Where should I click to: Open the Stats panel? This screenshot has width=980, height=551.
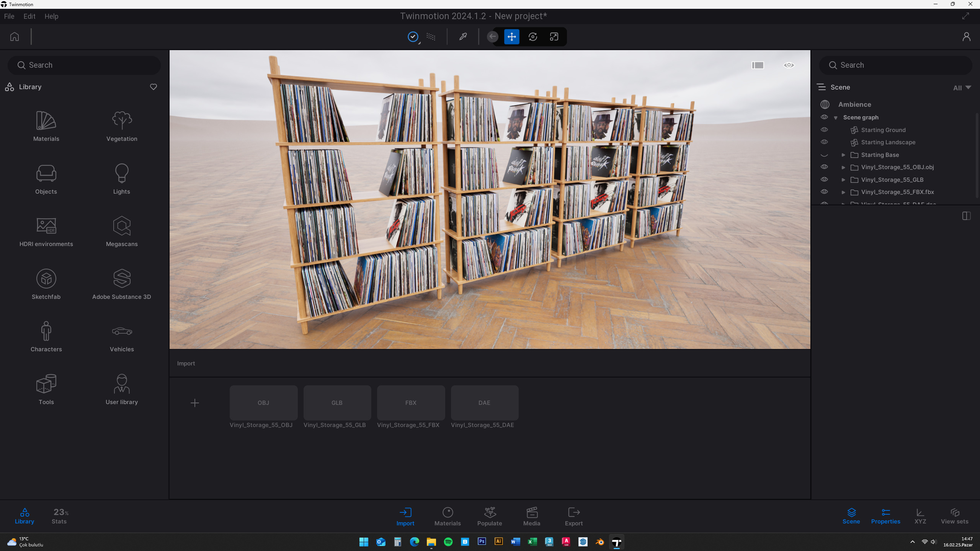(60, 516)
